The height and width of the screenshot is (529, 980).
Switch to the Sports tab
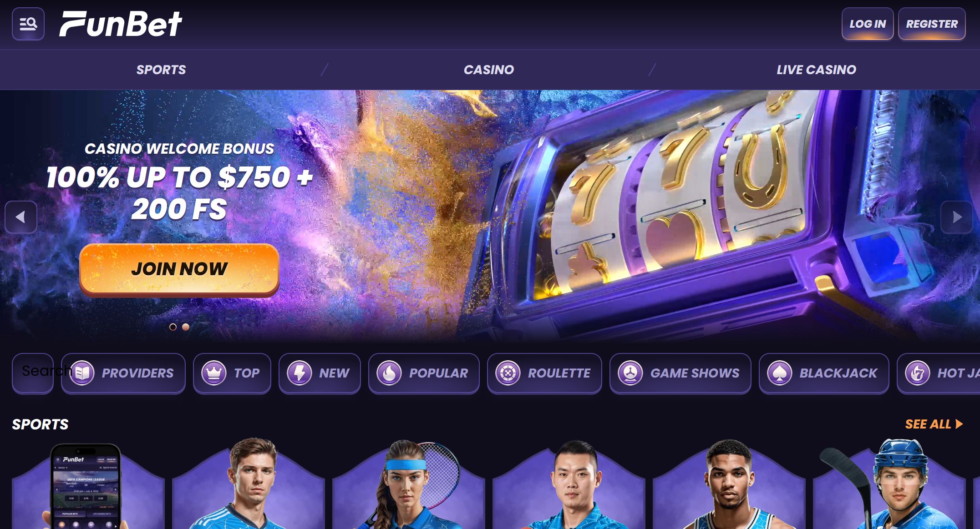[x=161, y=70]
